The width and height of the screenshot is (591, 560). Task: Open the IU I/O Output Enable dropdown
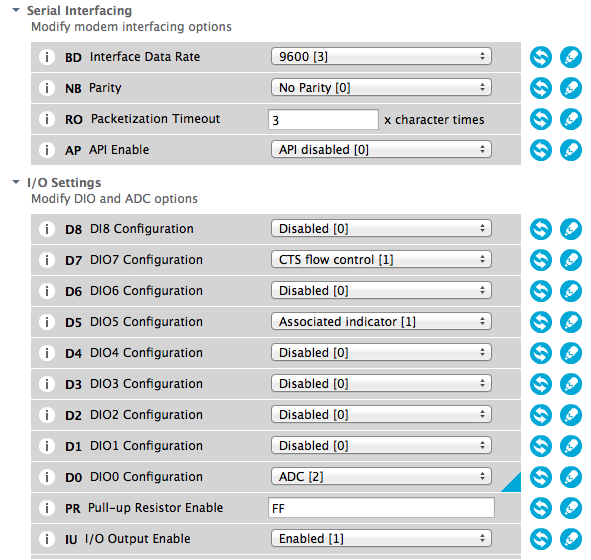(x=381, y=539)
